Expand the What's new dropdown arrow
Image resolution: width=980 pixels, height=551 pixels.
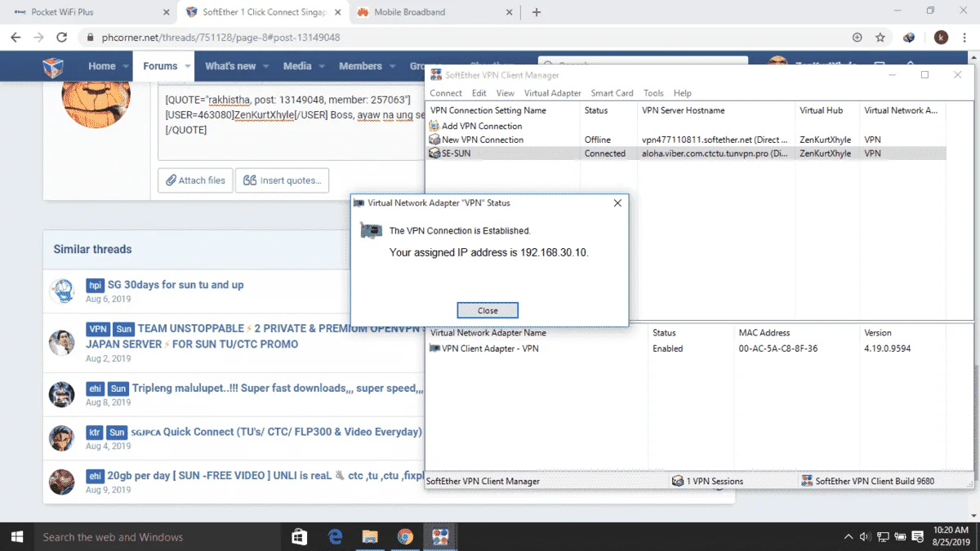(x=266, y=66)
